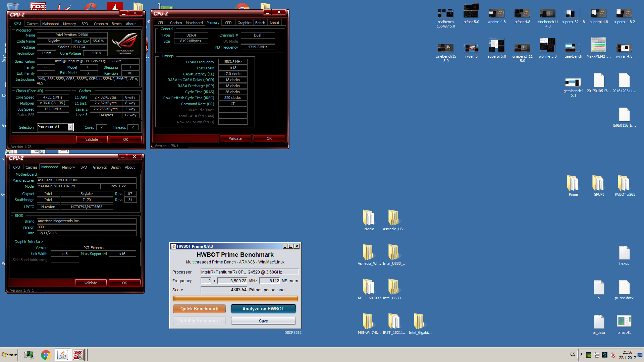Click the ROG CPU-Z taskbar icon
This screenshot has width=644, height=362.
click(78, 355)
